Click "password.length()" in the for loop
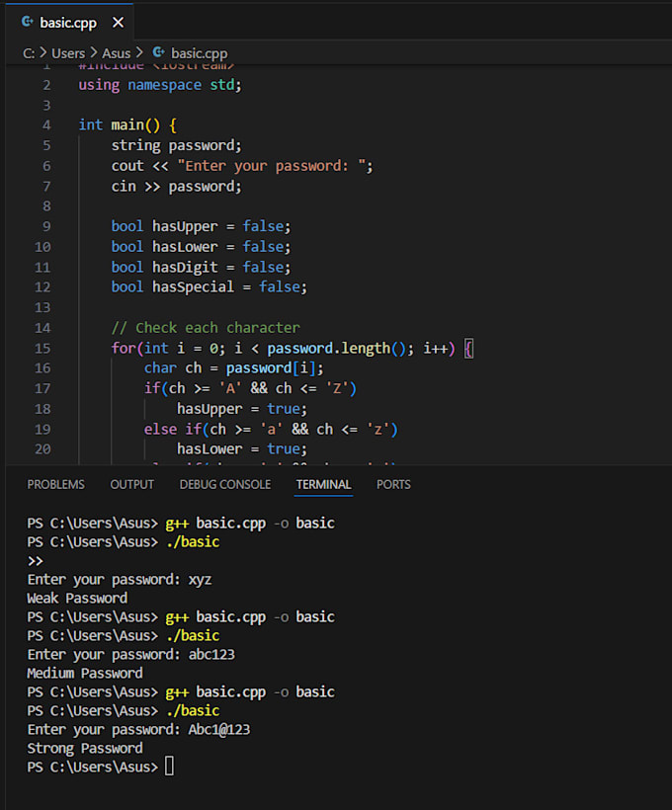This screenshot has width=672, height=810. [337, 349]
